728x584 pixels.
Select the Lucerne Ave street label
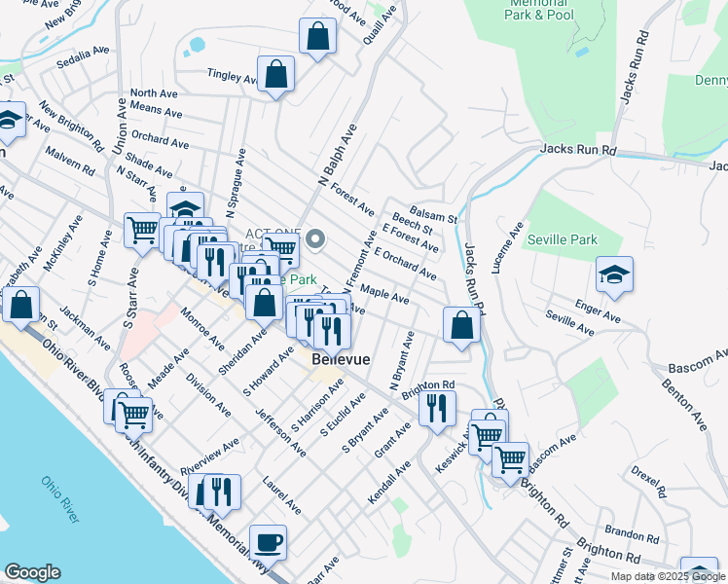coord(507,248)
